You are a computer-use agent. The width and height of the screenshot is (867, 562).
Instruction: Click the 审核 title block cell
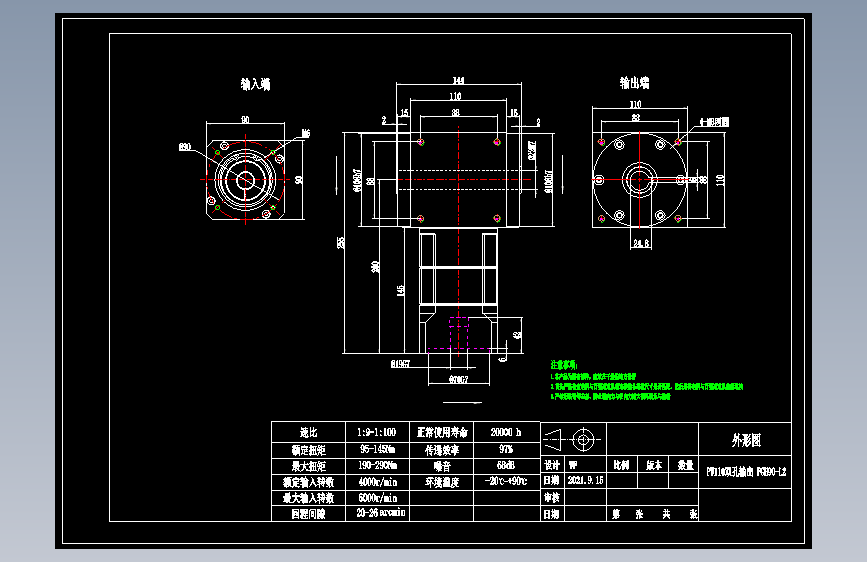[x=552, y=497]
